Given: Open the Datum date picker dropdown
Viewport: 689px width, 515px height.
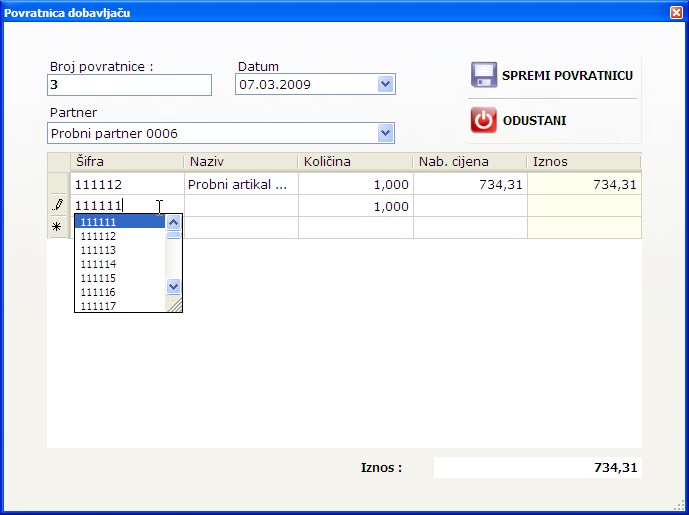Looking at the screenshot, I should (386, 85).
